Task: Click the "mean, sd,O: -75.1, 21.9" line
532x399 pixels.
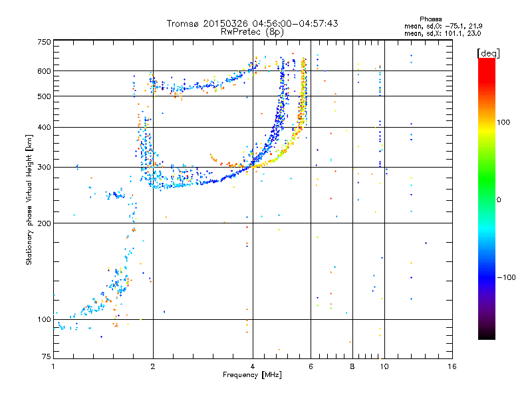Action: tap(443, 26)
